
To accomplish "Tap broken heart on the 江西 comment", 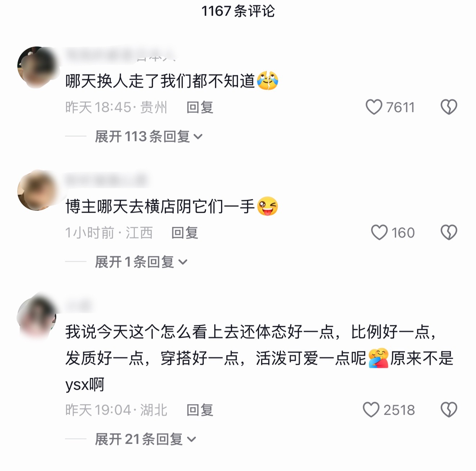I will (x=449, y=232).
